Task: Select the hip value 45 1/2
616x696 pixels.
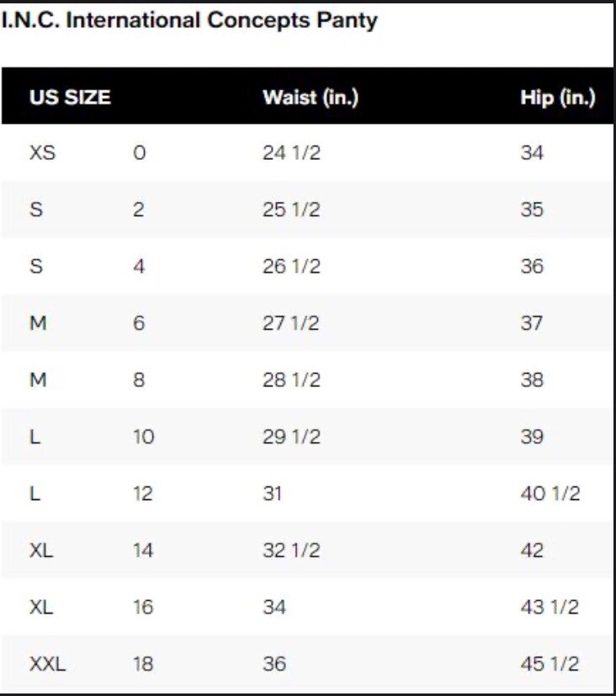Action: pos(550,664)
